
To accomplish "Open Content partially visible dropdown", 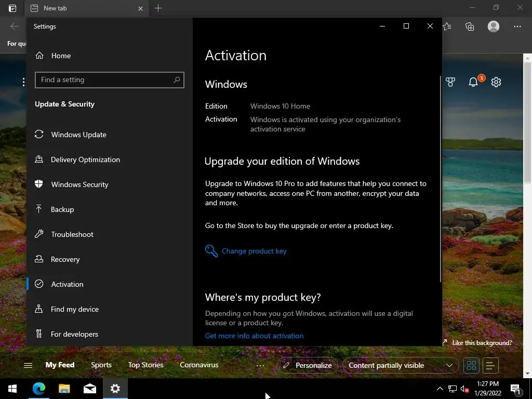I will [x=401, y=365].
